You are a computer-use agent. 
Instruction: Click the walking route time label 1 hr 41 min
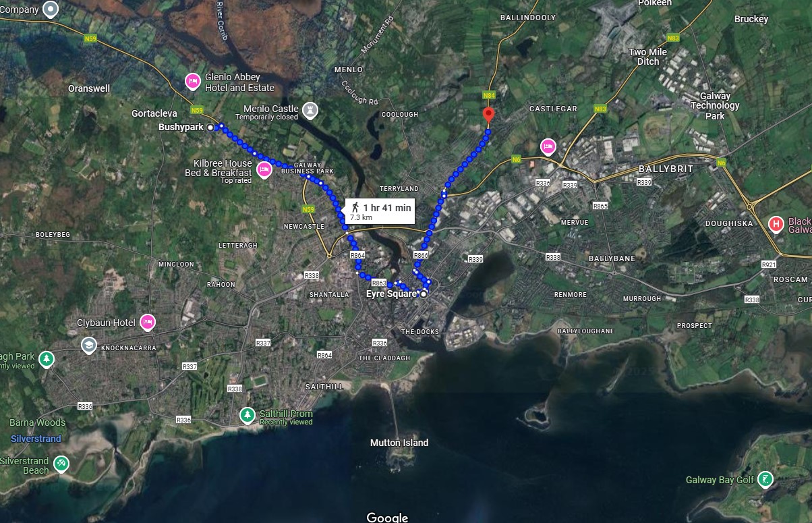click(x=387, y=208)
